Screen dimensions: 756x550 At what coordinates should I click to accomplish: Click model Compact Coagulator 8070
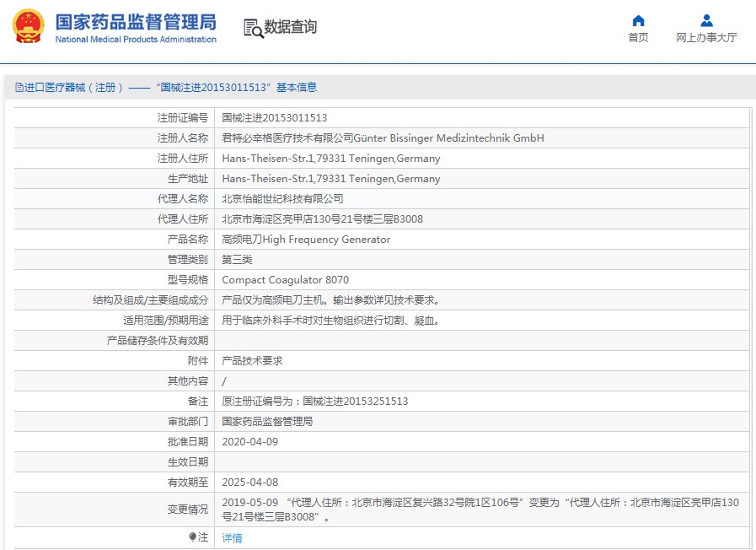[286, 280]
